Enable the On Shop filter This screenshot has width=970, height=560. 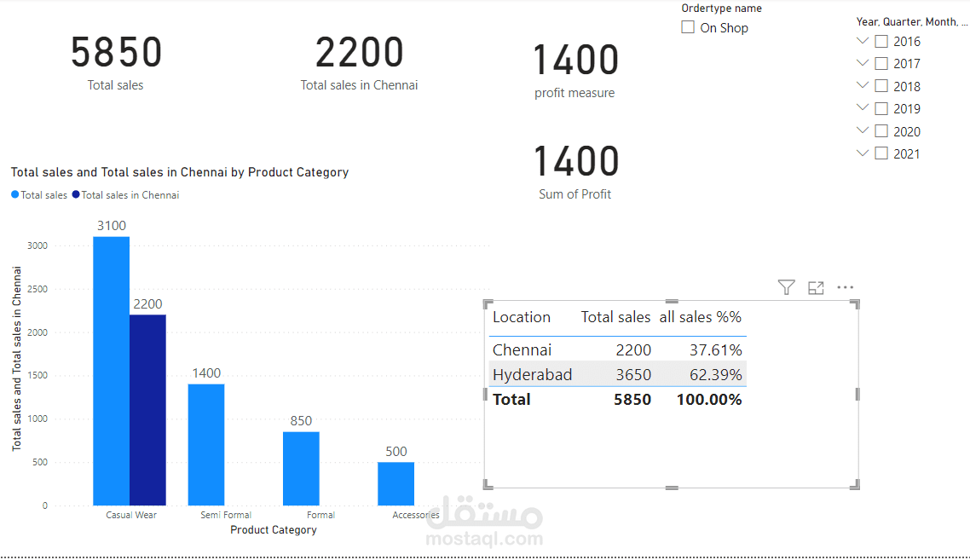coord(687,27)
